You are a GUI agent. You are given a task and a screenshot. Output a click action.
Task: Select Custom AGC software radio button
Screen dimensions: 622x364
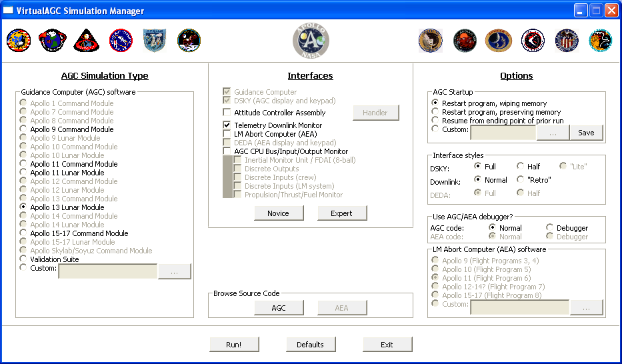[23, 267]
